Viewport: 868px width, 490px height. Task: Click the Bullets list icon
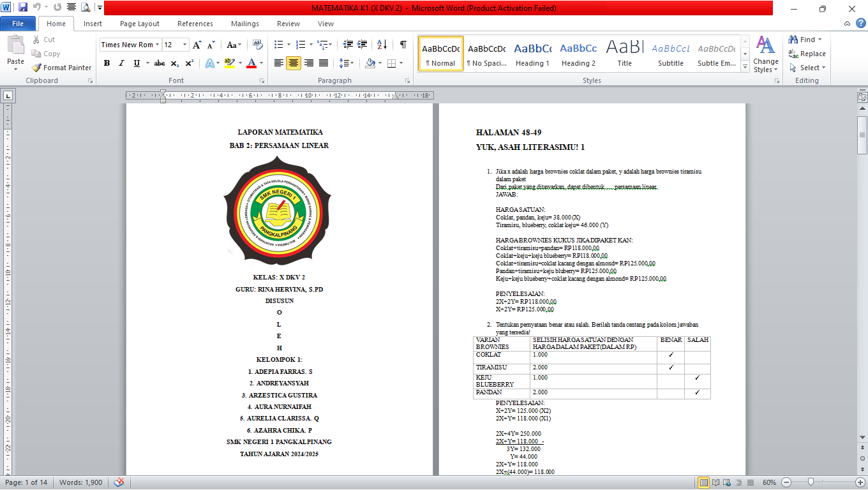click(278, 45)
